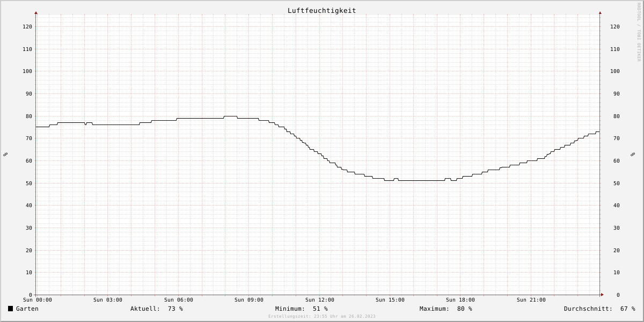Click the left axis 80 label
This screenshot has height=322, width=644.
[29, 116]
